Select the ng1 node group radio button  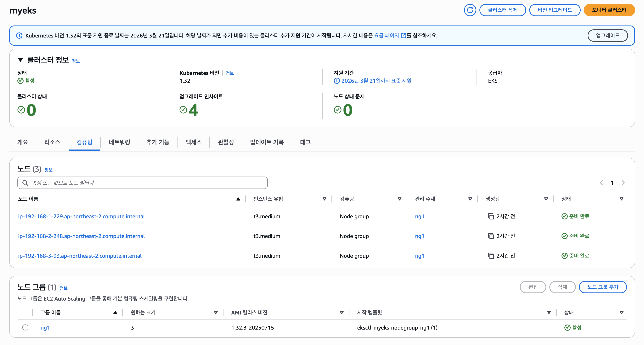coord(25,327)
